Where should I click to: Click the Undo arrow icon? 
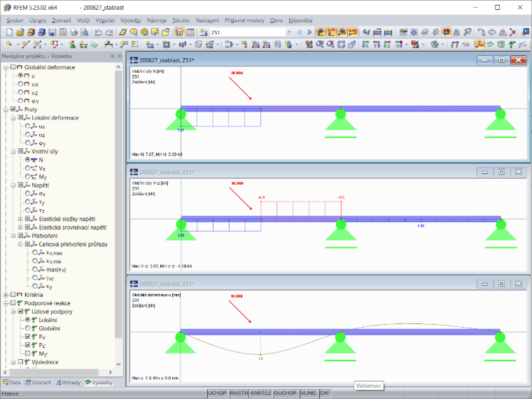[99, 32]
